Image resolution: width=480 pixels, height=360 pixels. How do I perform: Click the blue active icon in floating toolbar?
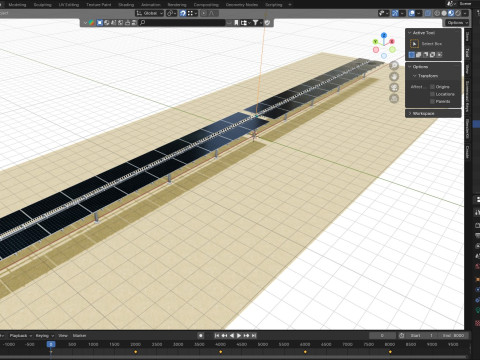point(100,23)
